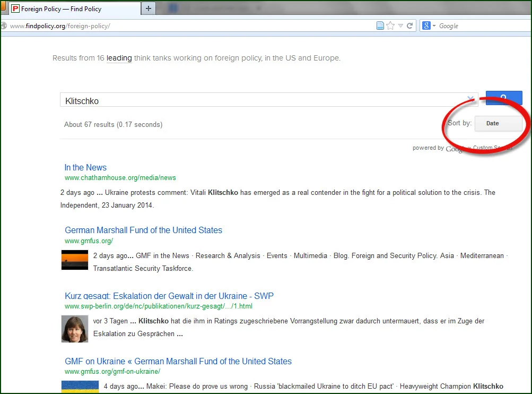The height and width of the screenshot is (394, 532).
Task: Click the www.gmfus.org/ green URL
Action: tap(89, 241)
